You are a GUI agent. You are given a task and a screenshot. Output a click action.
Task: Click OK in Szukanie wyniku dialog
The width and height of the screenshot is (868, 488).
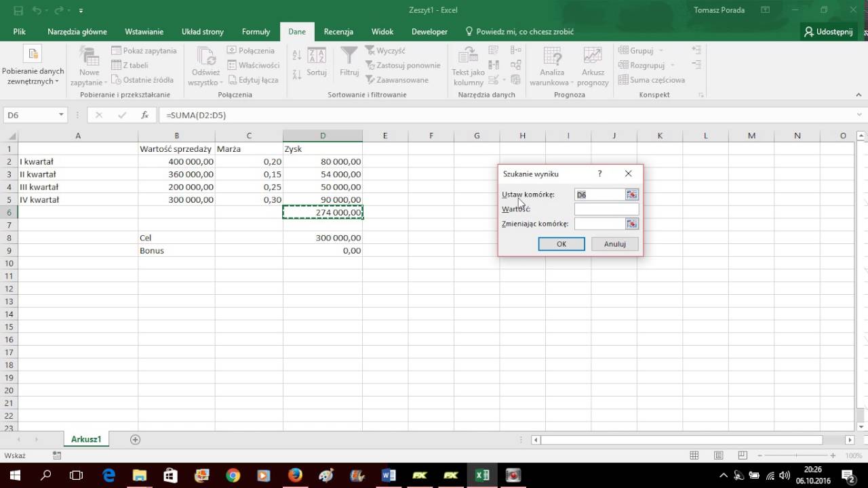tap(561, 244)
